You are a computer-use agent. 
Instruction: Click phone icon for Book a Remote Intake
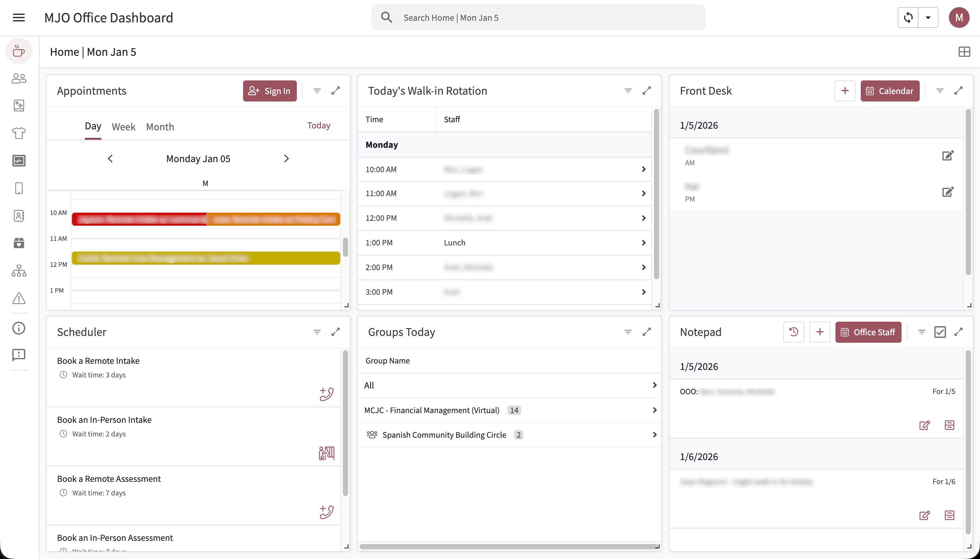click(326, 394)
